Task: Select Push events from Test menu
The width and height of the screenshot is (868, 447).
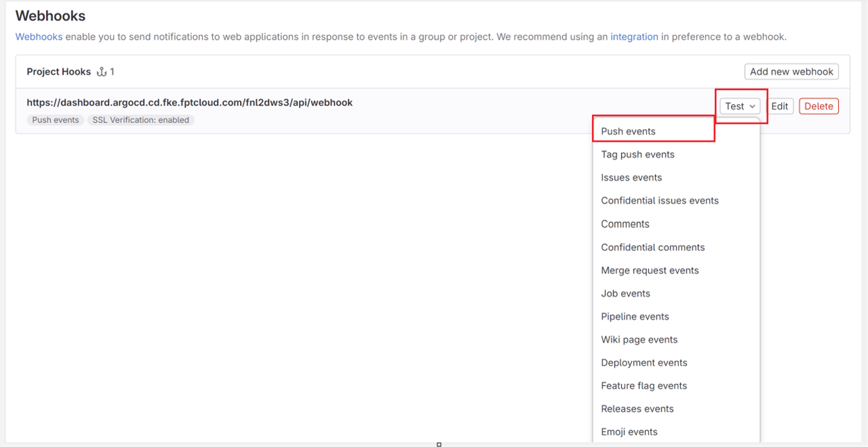Action: [628, 131]
